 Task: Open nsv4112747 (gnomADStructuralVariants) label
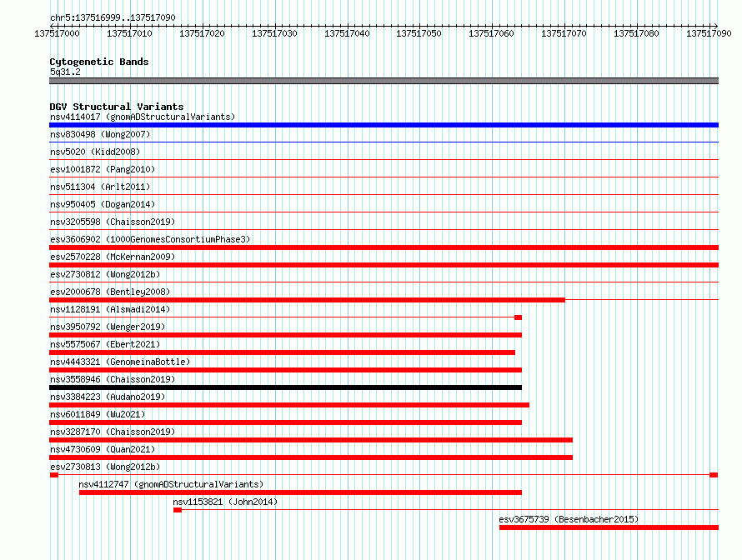[171, 484]
